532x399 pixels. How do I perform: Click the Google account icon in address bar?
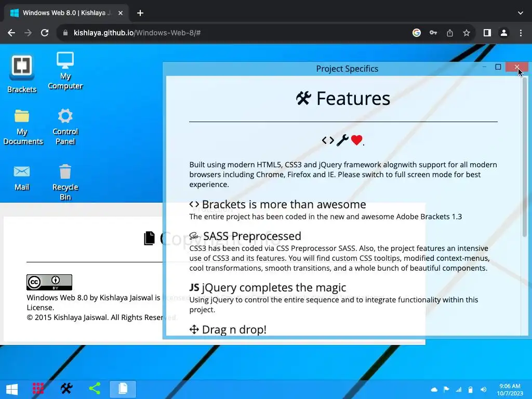pos(417,33)
